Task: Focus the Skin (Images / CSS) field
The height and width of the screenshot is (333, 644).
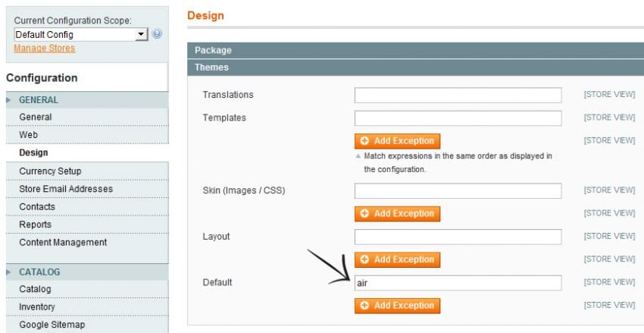Action: point(458,190)
